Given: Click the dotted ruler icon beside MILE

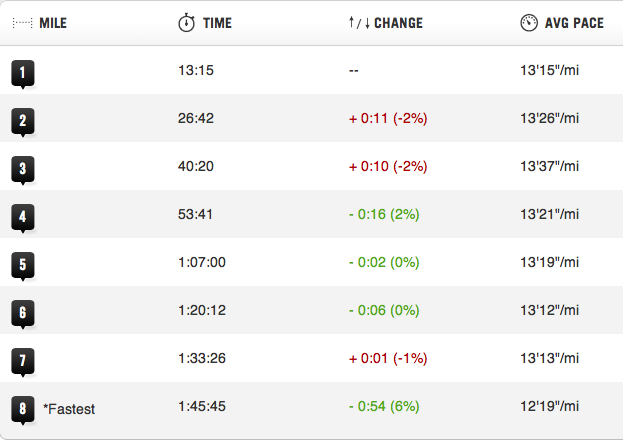Looking at the screenshot, I should (22, 23).
